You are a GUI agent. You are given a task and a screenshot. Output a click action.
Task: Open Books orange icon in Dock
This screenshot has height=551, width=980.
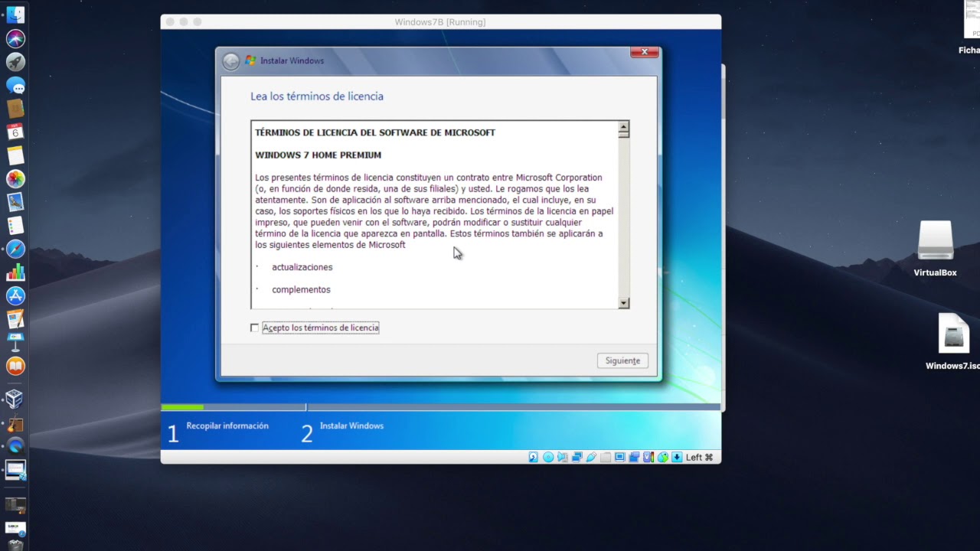15,366
